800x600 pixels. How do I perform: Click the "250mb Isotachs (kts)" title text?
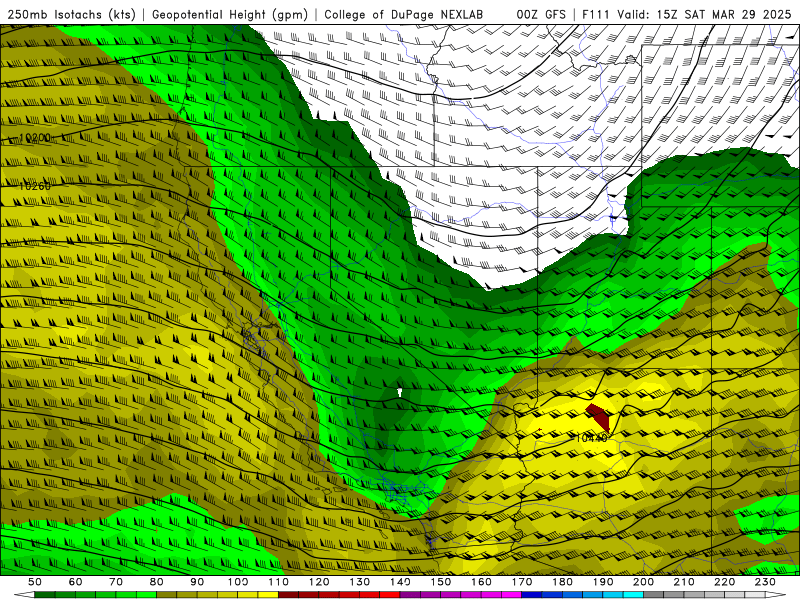[71, 15]
